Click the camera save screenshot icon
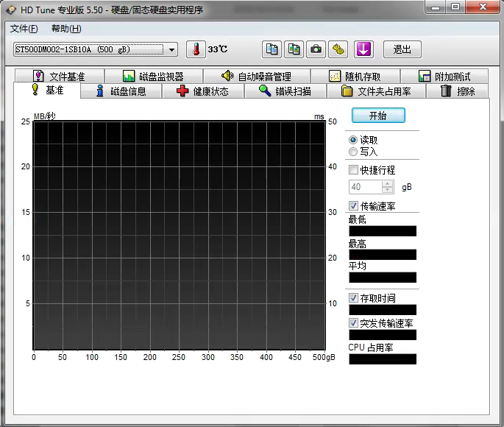 [316, 49]
